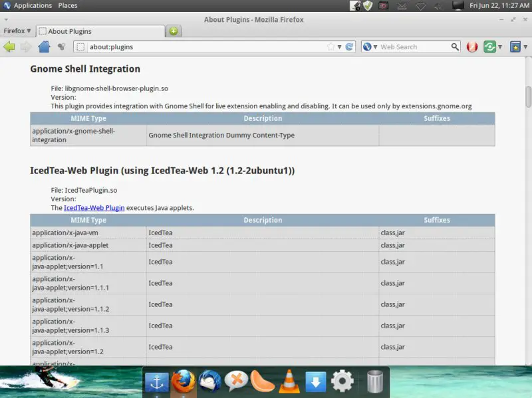Click the magnifier to run web search
Screen dimensions: 532x398
click(455, 47)
